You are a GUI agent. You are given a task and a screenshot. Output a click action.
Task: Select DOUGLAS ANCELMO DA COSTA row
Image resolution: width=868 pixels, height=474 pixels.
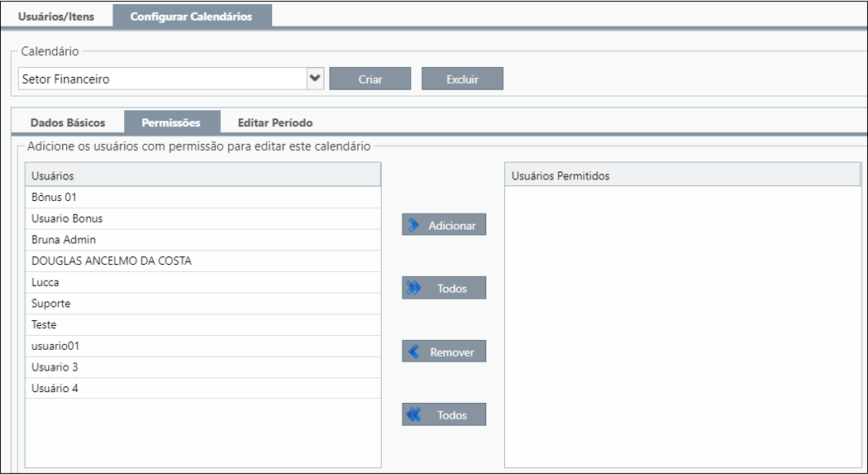pos(203,261)
